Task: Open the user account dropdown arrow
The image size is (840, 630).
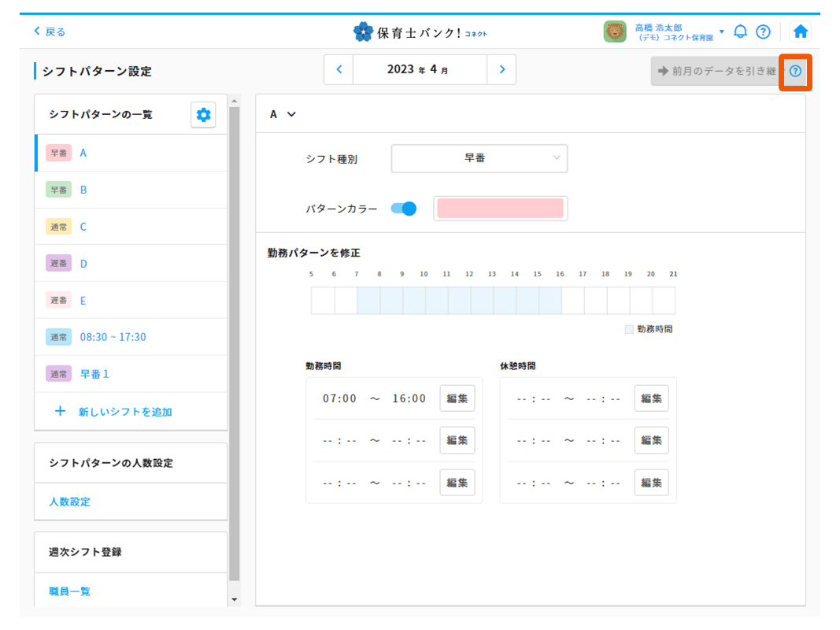Action: [722, 31]
